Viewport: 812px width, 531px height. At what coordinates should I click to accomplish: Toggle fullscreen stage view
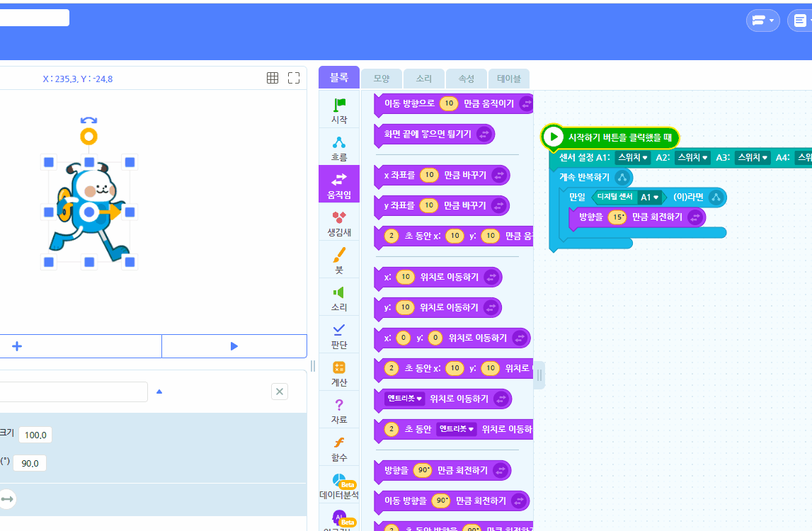pyautogui.click(x=294, y=78)
